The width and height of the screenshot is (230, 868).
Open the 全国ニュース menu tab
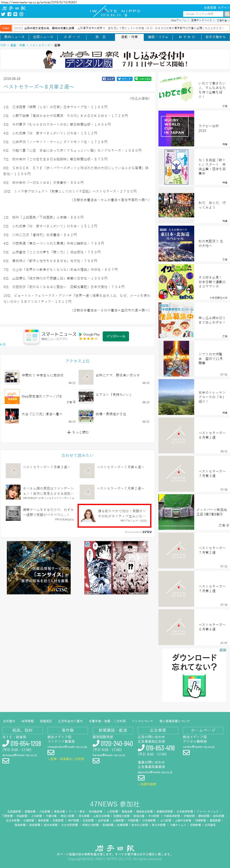coord(43,37)
